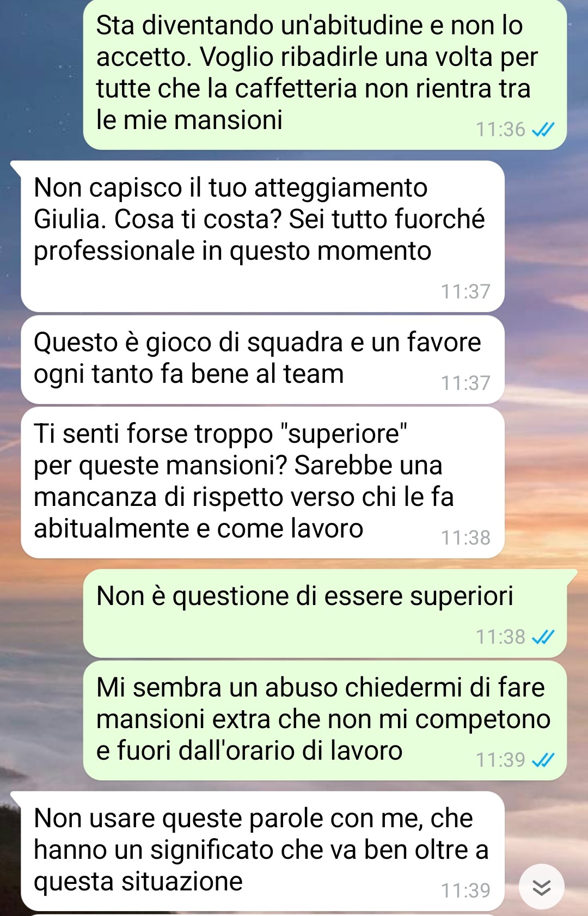Select message 'Ti senti forse troppo superiore'
This screenshot has width=588, height=916.
tap(262, 483)
